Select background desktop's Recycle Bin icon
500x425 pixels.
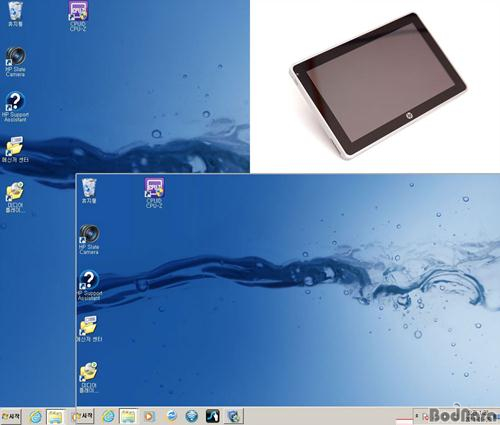click(x=15, y=14)
